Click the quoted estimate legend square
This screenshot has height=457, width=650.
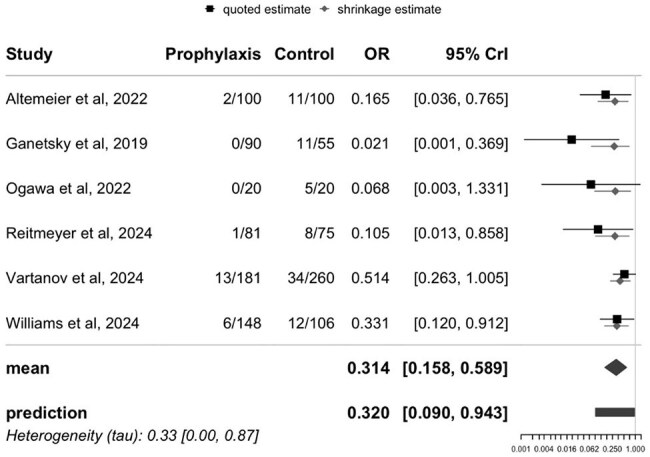(210, 9)
